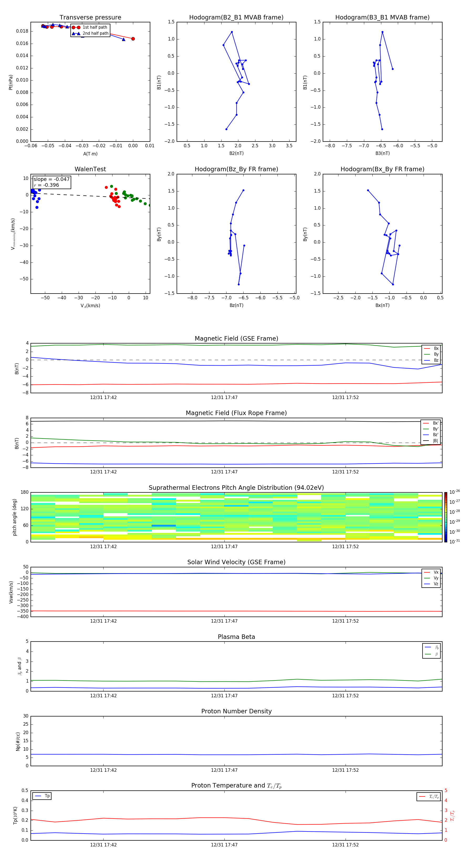Click the 'Np(#/cc)' y-axis label
473x868 pixels.
point(18,741)
